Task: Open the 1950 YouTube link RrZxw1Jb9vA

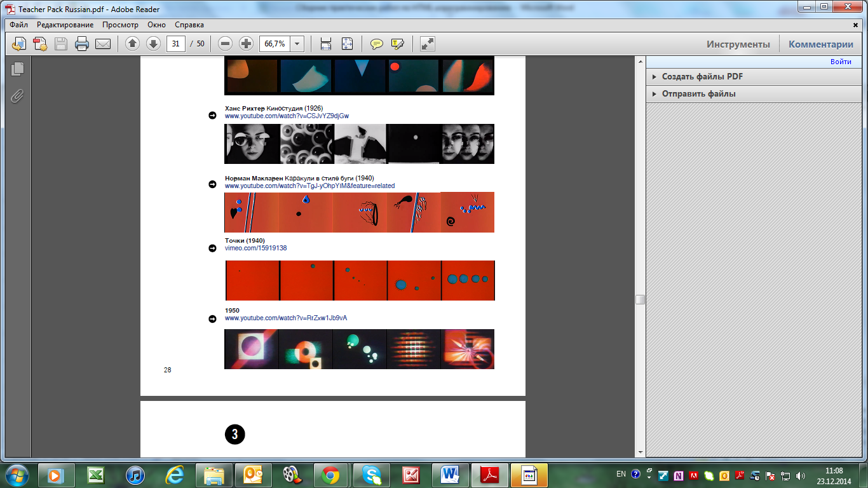Action: tap(286, 318)
